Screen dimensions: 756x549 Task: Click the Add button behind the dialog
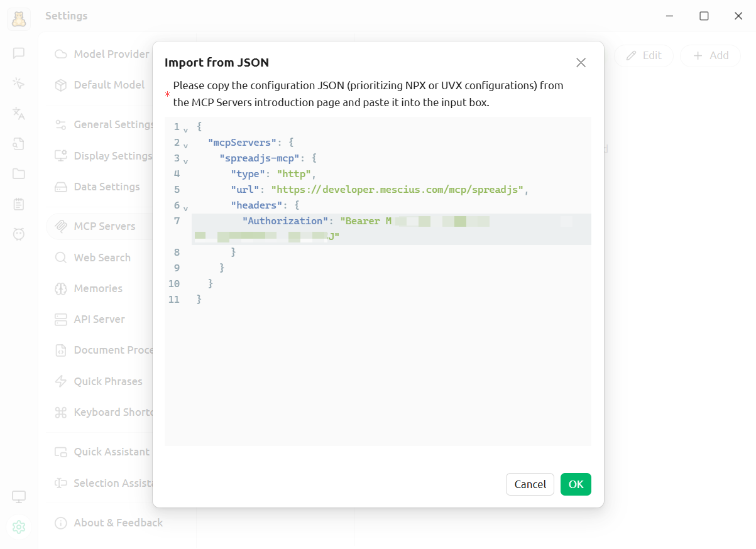[x=711, y=55]
